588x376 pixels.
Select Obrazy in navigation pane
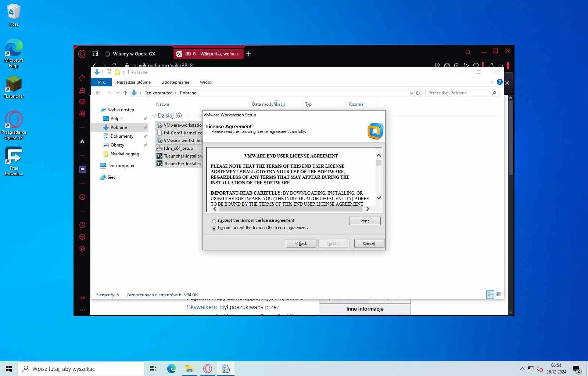117,145
